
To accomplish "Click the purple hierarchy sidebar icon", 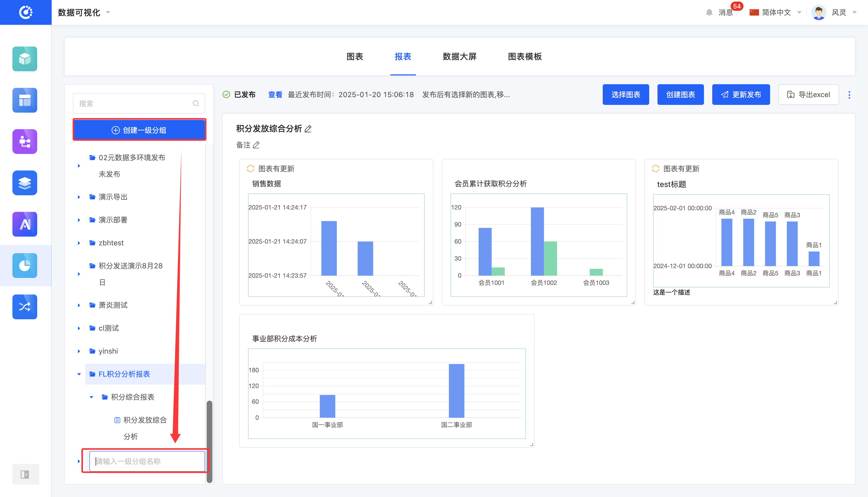I will [x=25, y=141].
